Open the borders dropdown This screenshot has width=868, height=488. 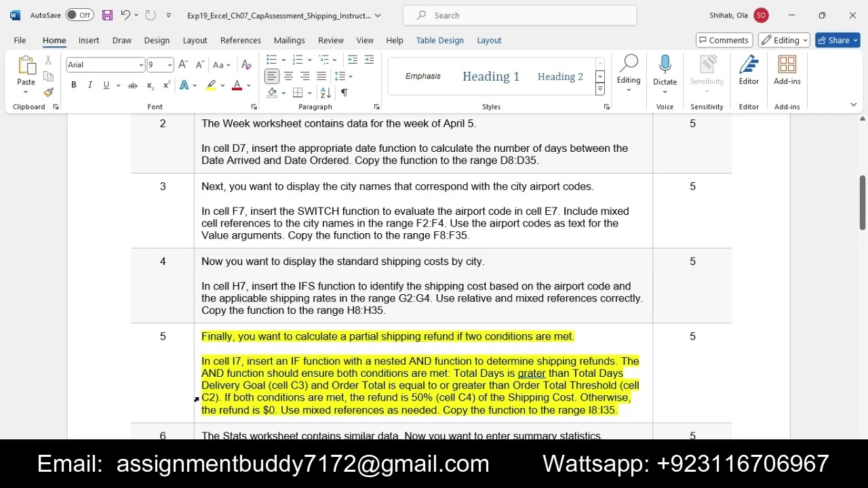pos(309,92)
